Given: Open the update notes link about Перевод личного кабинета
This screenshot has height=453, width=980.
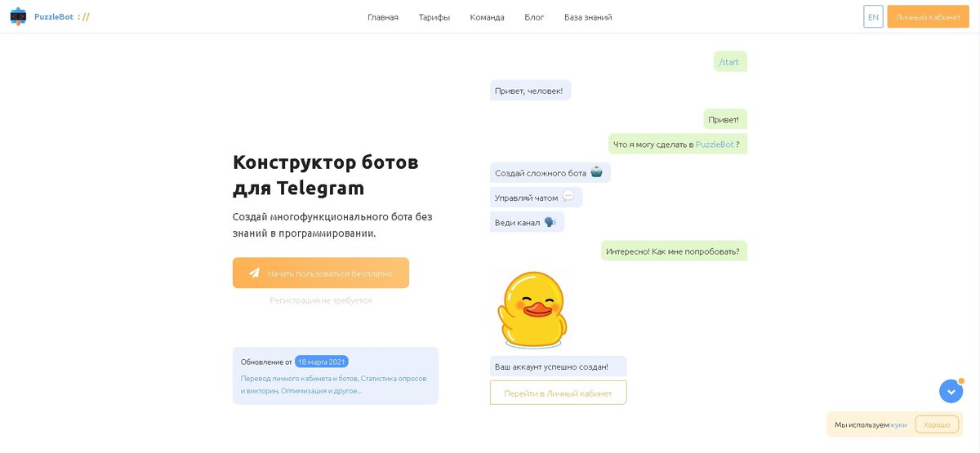Looking at the screenshot, I should pyautogui.click(x=335, y=384).
